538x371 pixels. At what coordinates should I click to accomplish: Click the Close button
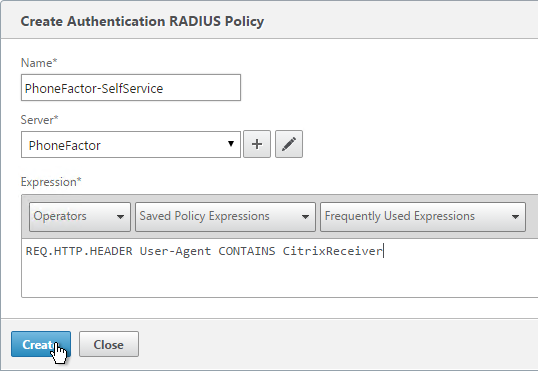pyautogui.click(x=109, y=344)
